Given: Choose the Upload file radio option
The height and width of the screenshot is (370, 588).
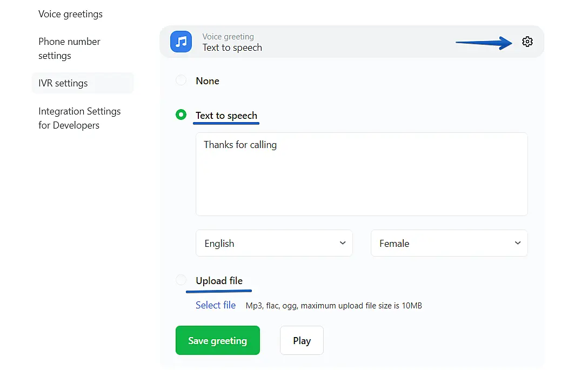Looking at the screenshot, I should pos(181,280).
